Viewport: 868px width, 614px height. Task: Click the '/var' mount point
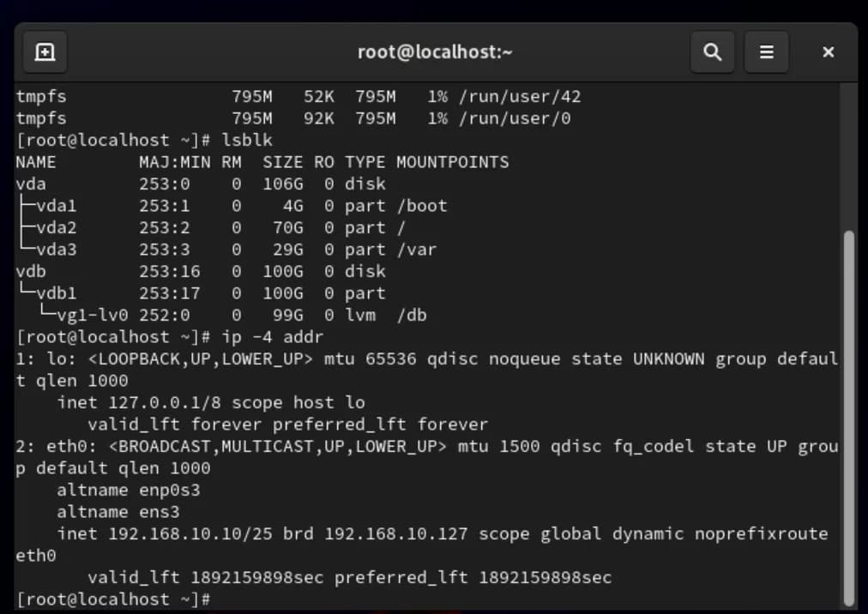tap(417, 250)
